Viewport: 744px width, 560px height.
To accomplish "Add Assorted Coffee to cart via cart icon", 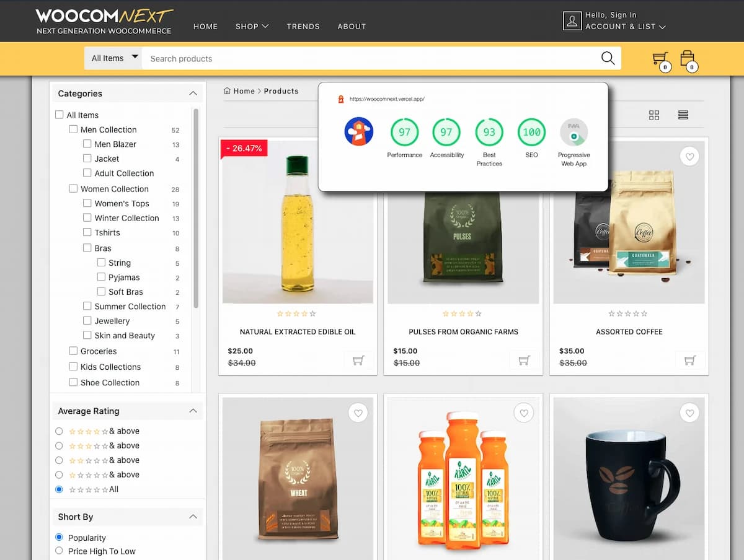I will click(689, 359).
